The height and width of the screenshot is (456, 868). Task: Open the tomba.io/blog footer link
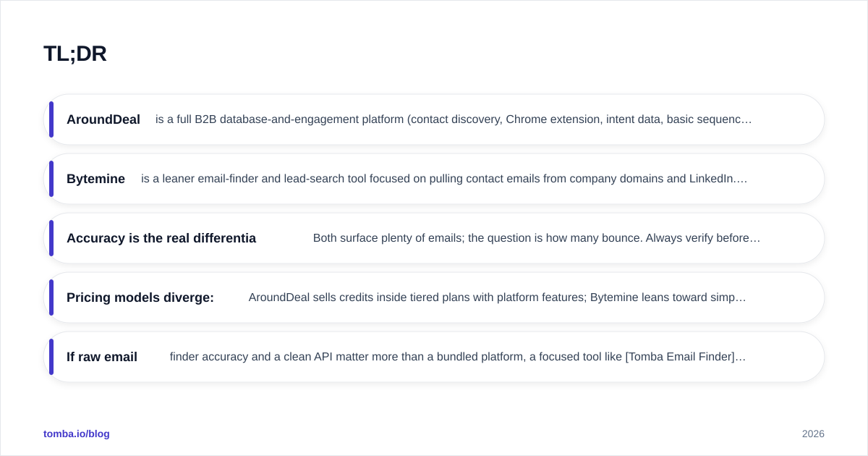77,434
